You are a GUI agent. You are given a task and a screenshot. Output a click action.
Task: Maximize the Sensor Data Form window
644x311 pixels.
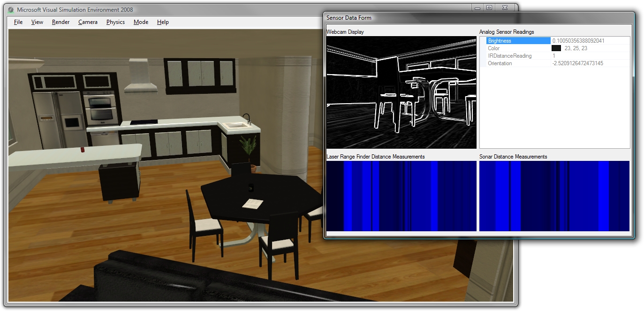pos(490,8)
